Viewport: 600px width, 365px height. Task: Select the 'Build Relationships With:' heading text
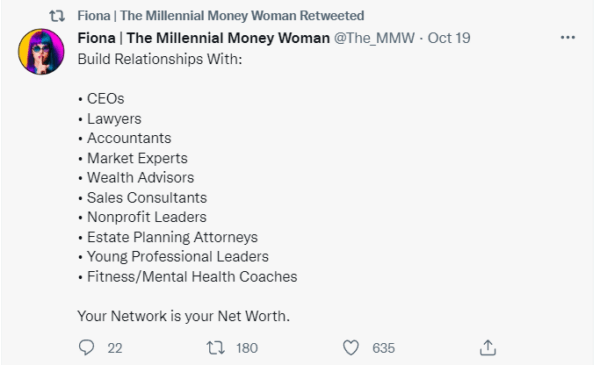160,59
